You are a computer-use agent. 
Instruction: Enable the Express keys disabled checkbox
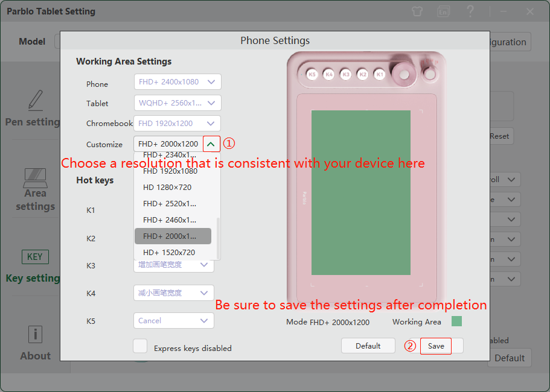pos(140,346)
